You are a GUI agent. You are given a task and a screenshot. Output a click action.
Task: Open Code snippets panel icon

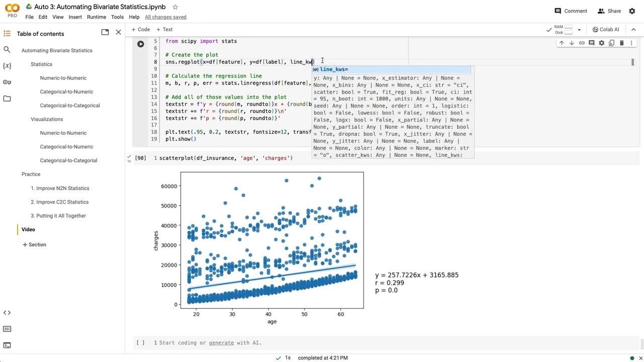coord(7,313)
